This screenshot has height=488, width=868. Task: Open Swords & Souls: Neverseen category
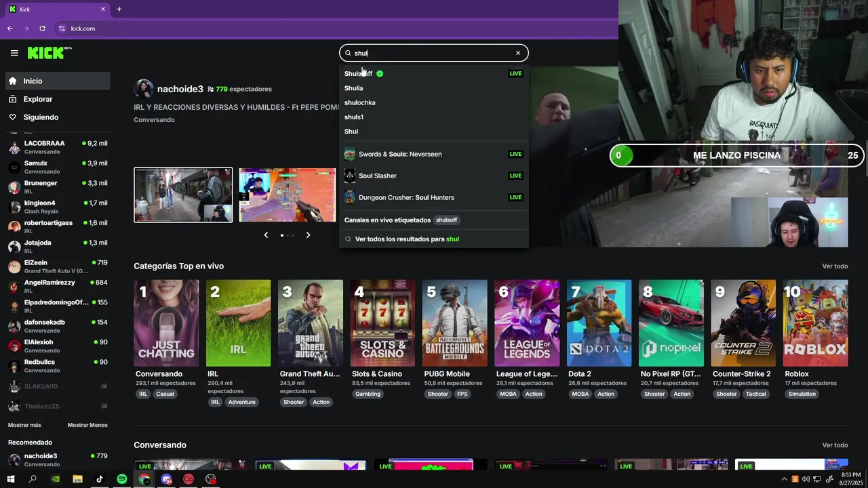pyautogui.click(x=433, y=154)
